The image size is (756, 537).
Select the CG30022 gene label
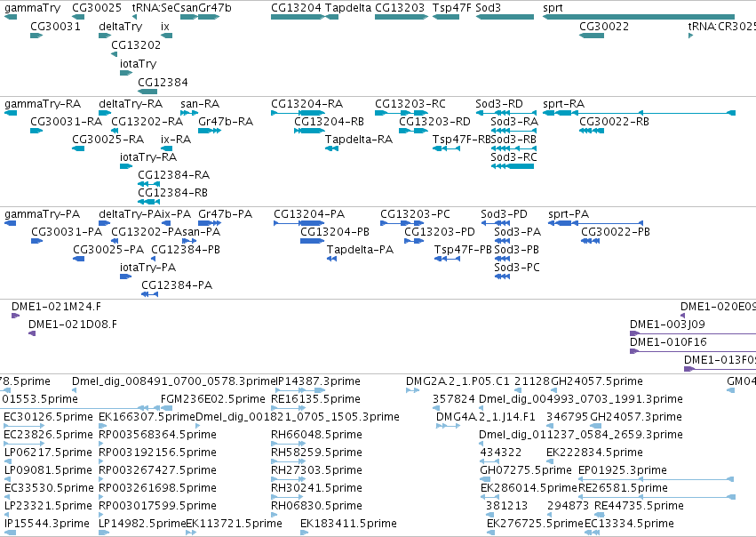pos(603,26)
